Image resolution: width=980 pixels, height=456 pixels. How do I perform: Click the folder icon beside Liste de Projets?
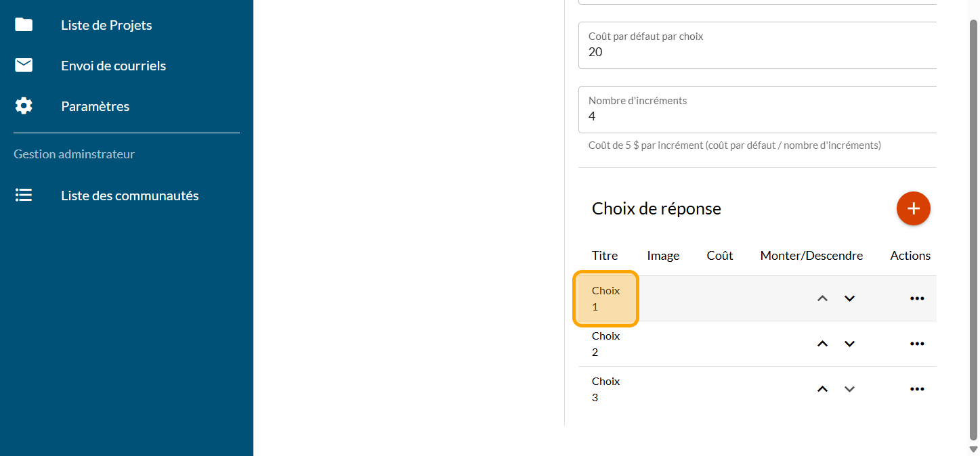coord(24,25)
